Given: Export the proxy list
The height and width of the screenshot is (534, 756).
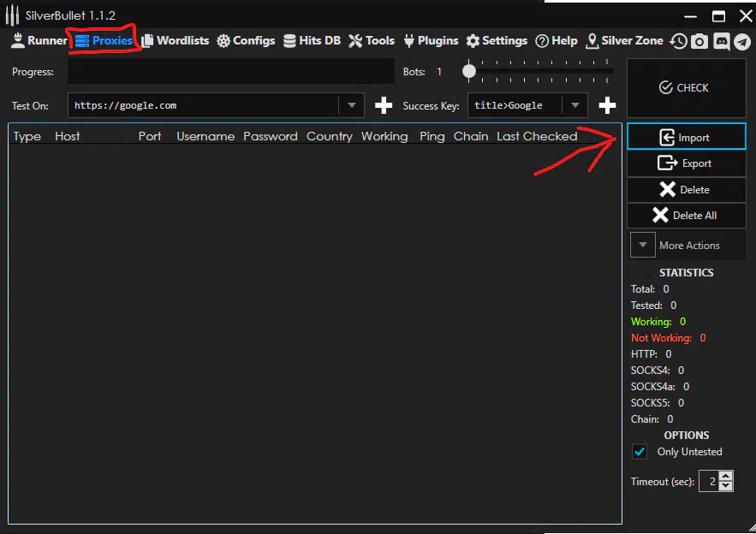Looking at the screenshot, I should [686, 163].
